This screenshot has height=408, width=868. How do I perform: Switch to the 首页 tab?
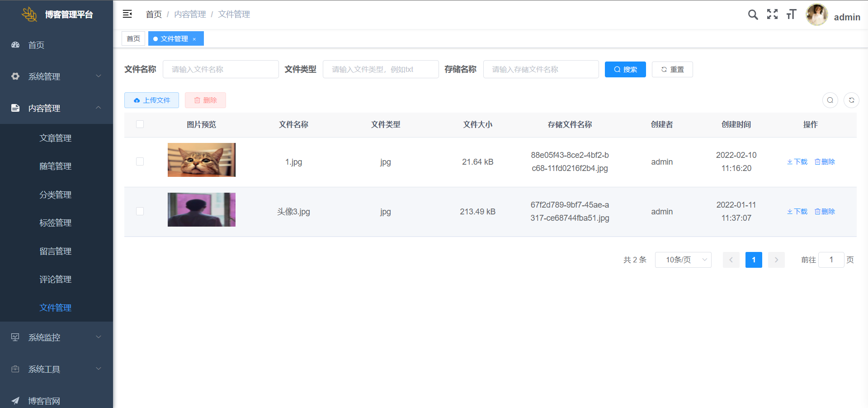click(x=133, y=39)
